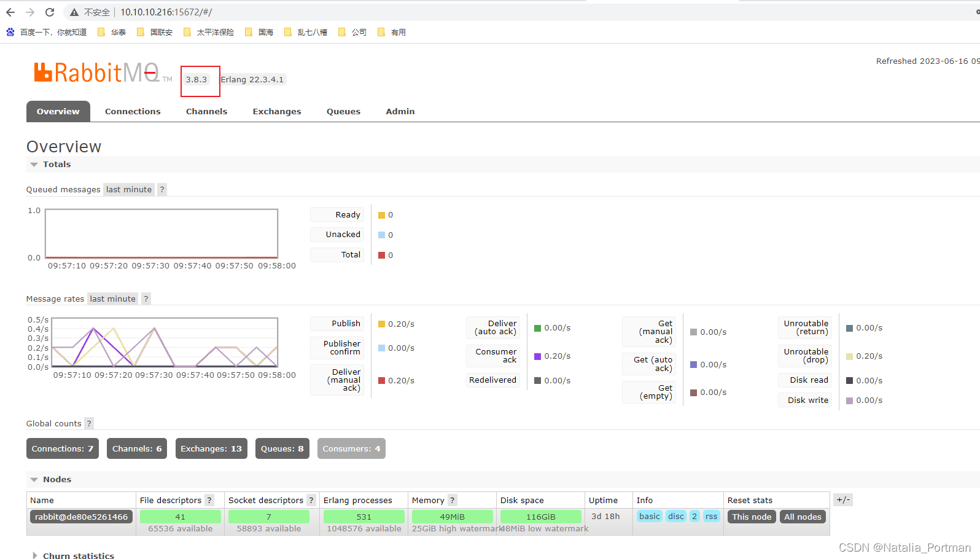This screenshot has width=980, height=559.
Task: Switch to the Connections tab
Action: 133,111
